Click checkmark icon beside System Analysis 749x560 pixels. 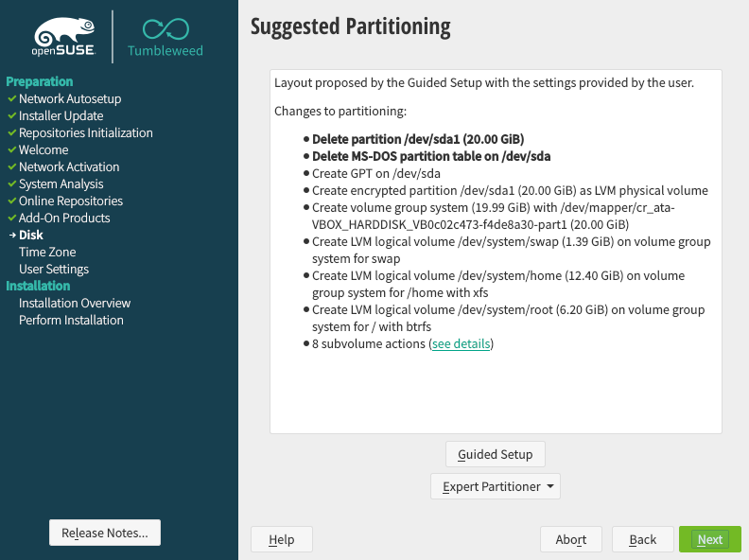tap(11, 184)
